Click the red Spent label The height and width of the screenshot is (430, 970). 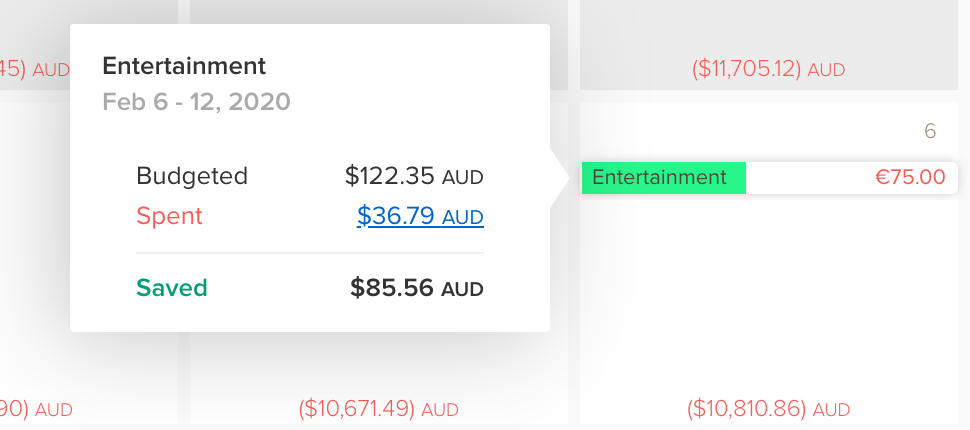[169, 216]
